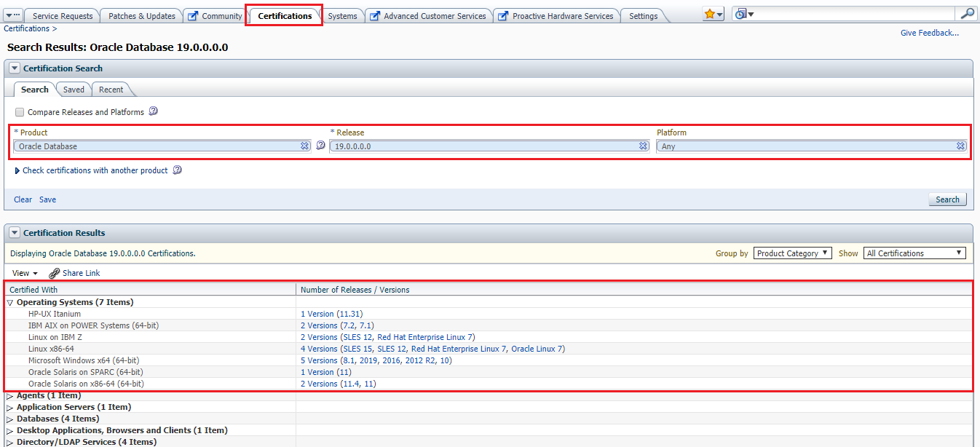
Task: Open the tab list dropdown at far left
Action: 12,15
